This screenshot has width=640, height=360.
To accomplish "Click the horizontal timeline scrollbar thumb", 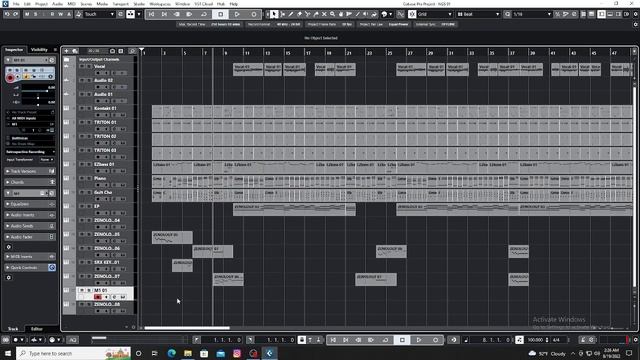I will click(x=187, y=328).
